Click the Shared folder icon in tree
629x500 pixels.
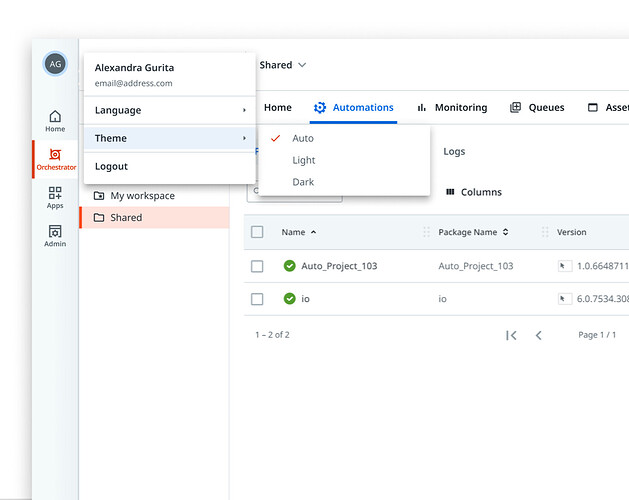[x=99, y=217]
